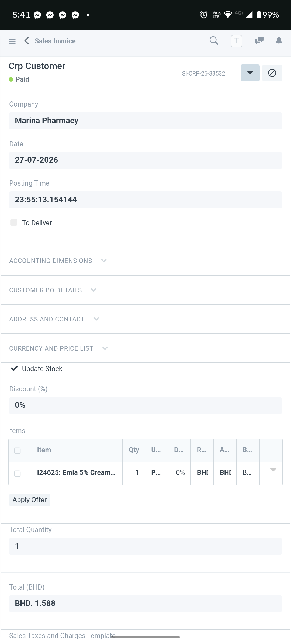
Task: Open the chat messages icon
Action: click(x=259, y=41)
